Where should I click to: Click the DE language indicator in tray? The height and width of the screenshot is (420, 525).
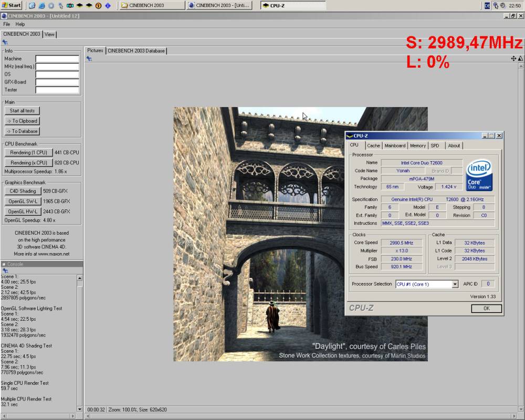pos(487,5)
